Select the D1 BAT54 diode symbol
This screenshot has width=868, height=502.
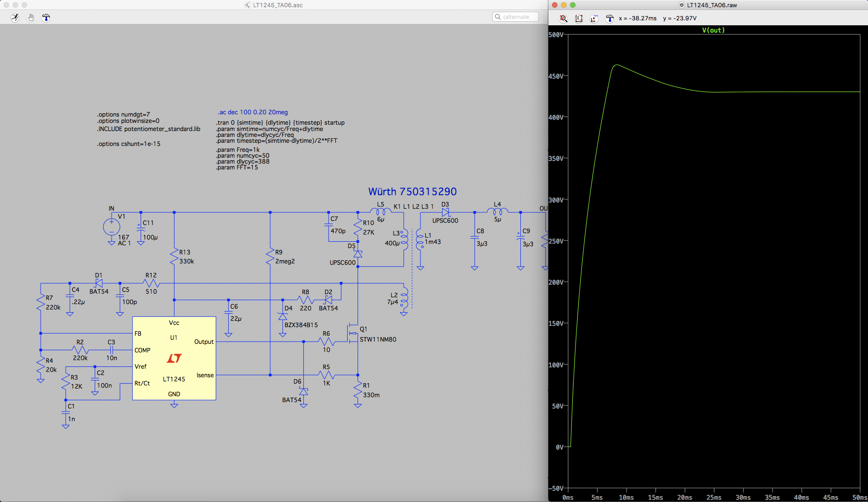pyautogui.click(x=99, y=283)
